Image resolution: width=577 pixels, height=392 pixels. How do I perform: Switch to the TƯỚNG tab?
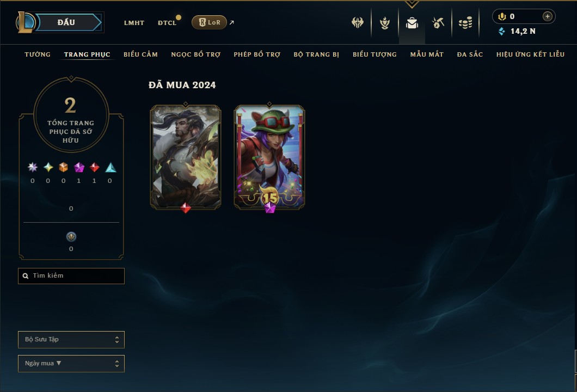38,54
